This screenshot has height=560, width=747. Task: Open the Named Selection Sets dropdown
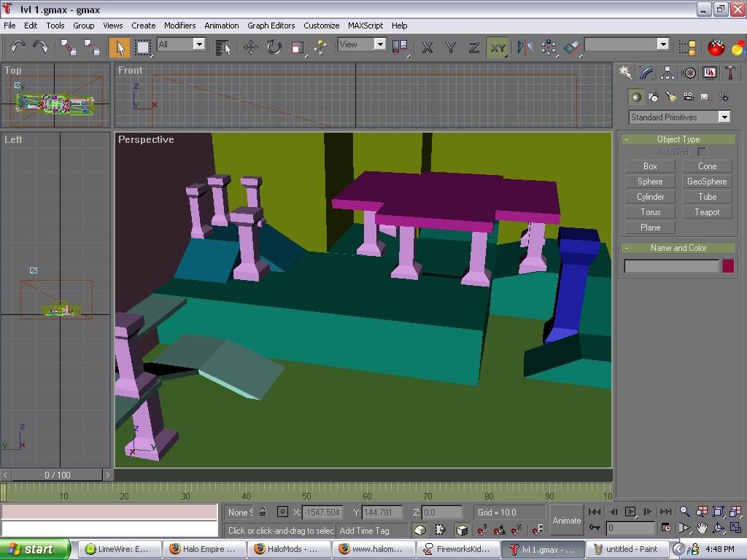[x=662, y=44]
